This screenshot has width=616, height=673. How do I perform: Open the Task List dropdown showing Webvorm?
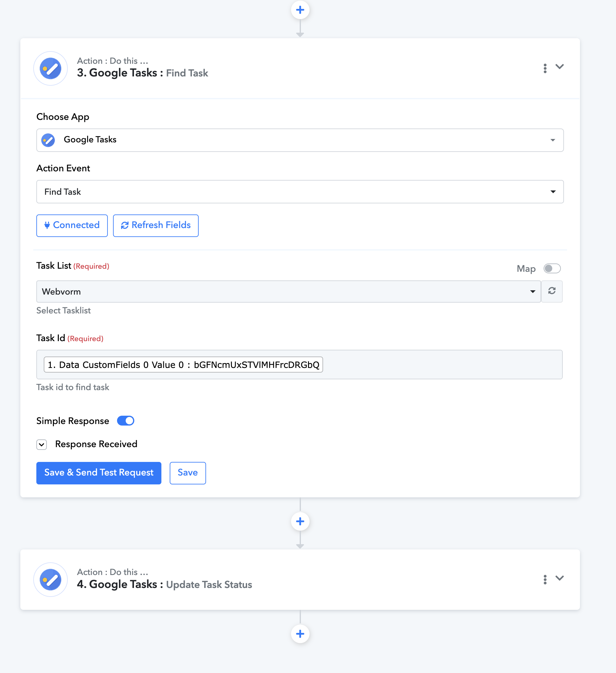[288, 292]
